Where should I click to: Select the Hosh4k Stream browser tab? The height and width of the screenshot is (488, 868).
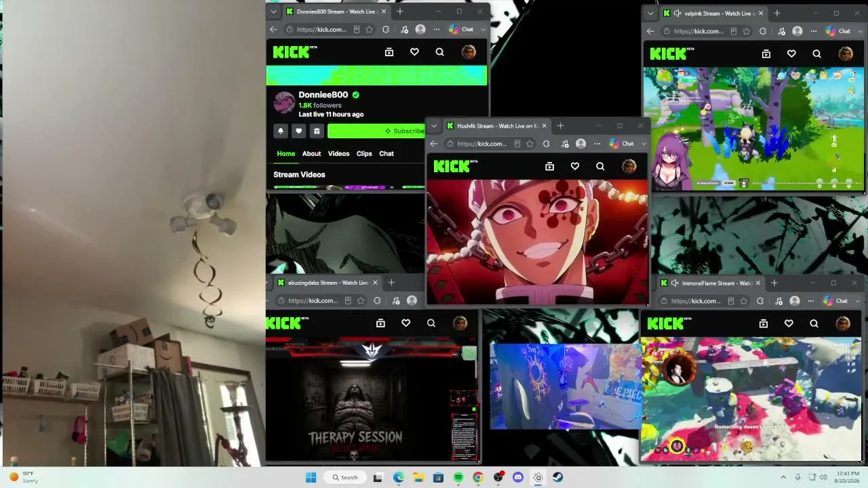pos(496,126)
